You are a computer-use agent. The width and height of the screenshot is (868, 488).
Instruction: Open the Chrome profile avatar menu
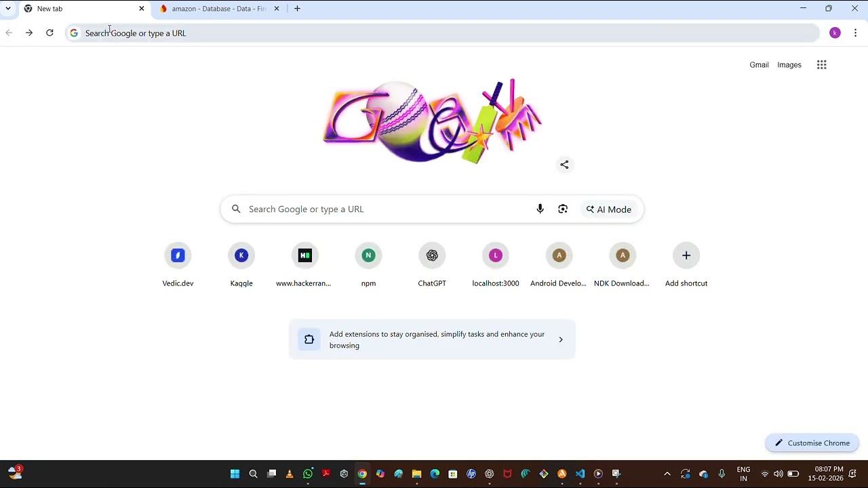tap(835, 33)
